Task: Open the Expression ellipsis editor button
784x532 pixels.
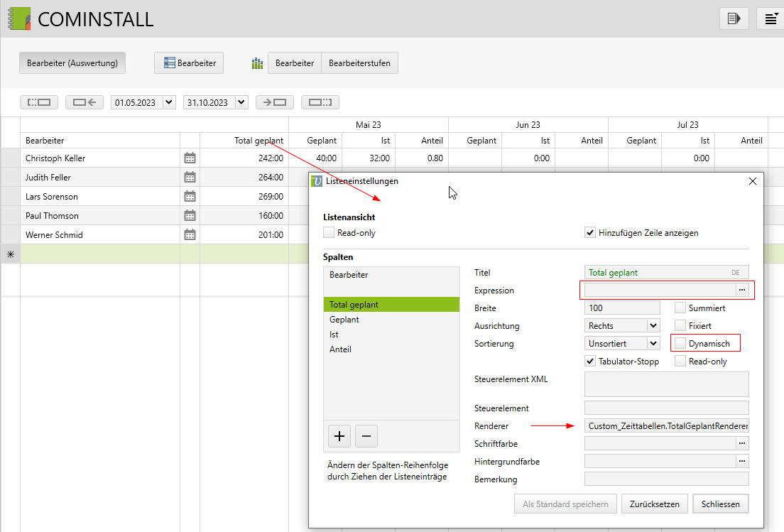Action: tap(742, 290)
